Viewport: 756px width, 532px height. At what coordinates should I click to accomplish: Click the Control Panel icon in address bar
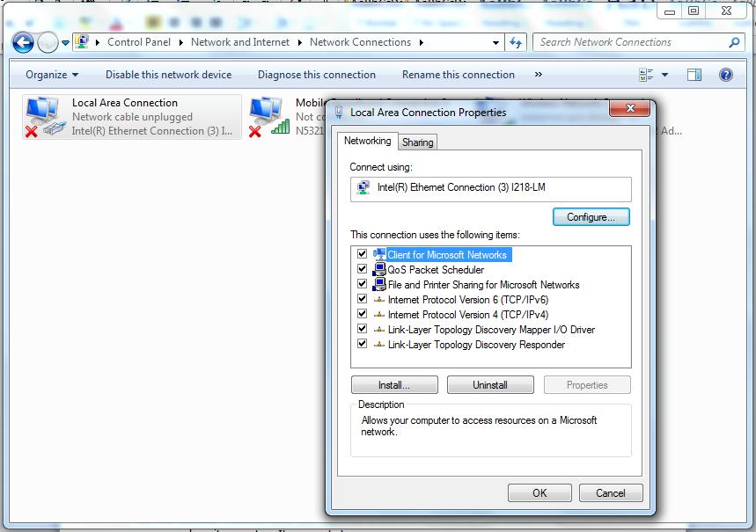[83, 42]
